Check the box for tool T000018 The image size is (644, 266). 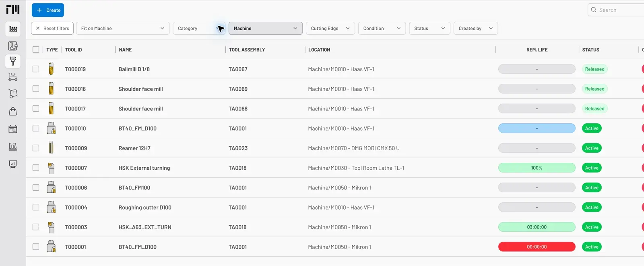(x=36, y=89)
